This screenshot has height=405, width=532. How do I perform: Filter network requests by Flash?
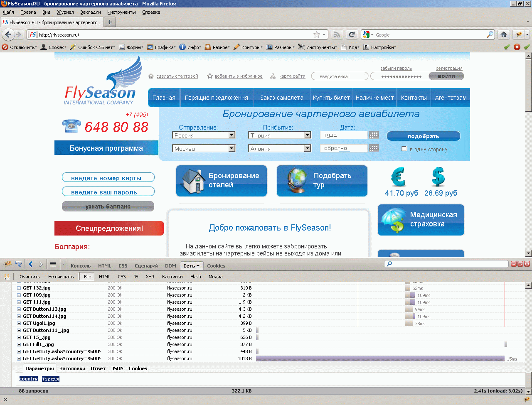click(196, 277)
